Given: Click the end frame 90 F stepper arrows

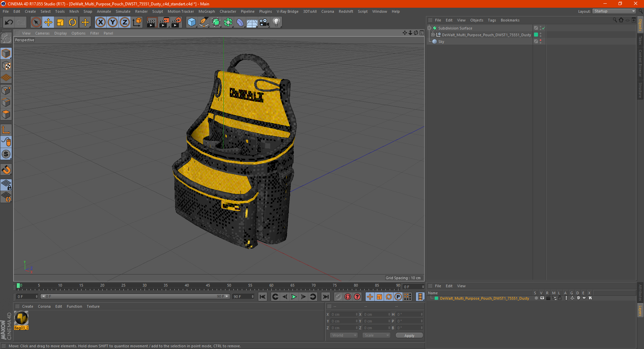Looking at the screenshot, I should [x=253, y=297].
